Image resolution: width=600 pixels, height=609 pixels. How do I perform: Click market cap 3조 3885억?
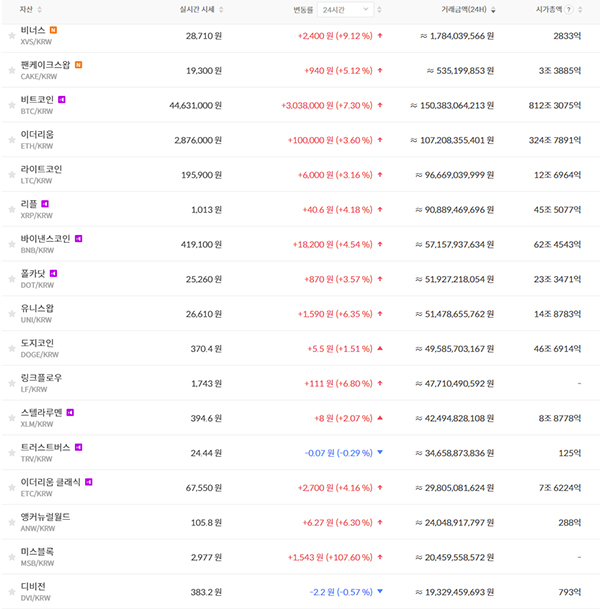560,70
